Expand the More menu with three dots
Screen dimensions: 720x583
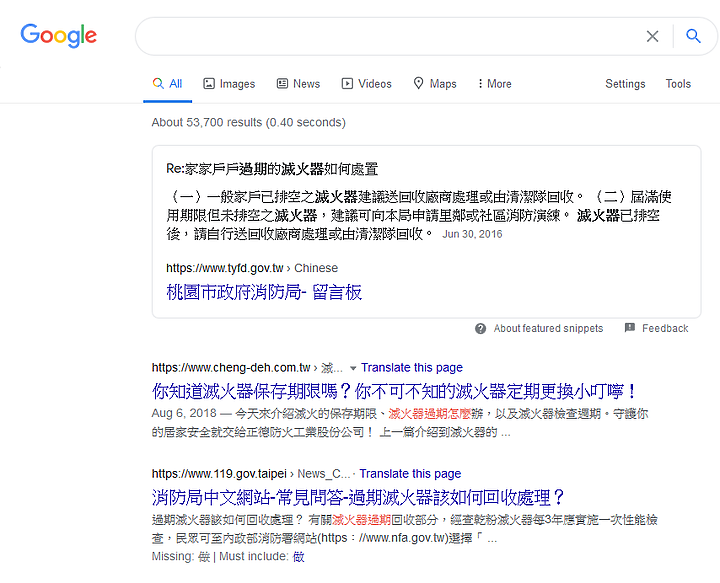tap(494, 84)
